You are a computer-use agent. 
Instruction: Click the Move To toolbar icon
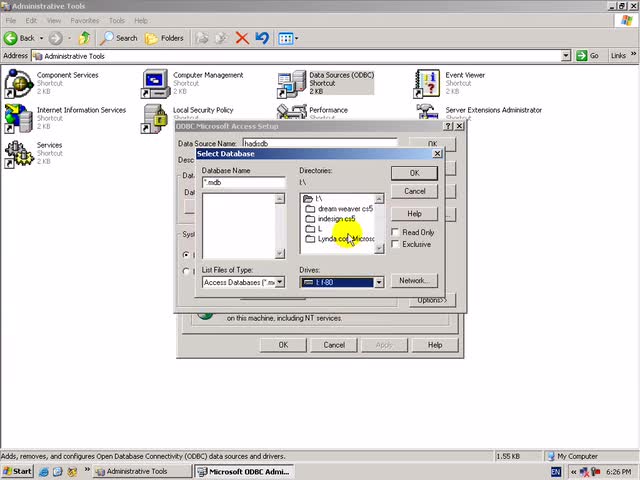coord(202,38)
